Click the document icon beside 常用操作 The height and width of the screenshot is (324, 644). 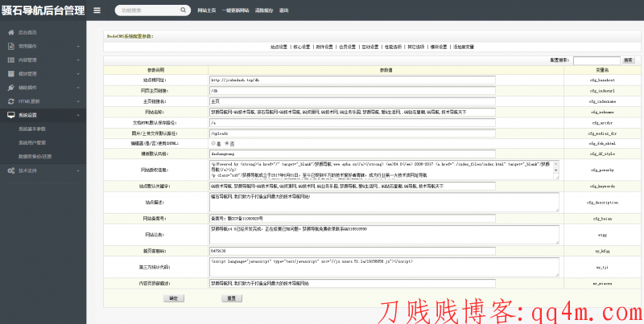tap(11, 47)
